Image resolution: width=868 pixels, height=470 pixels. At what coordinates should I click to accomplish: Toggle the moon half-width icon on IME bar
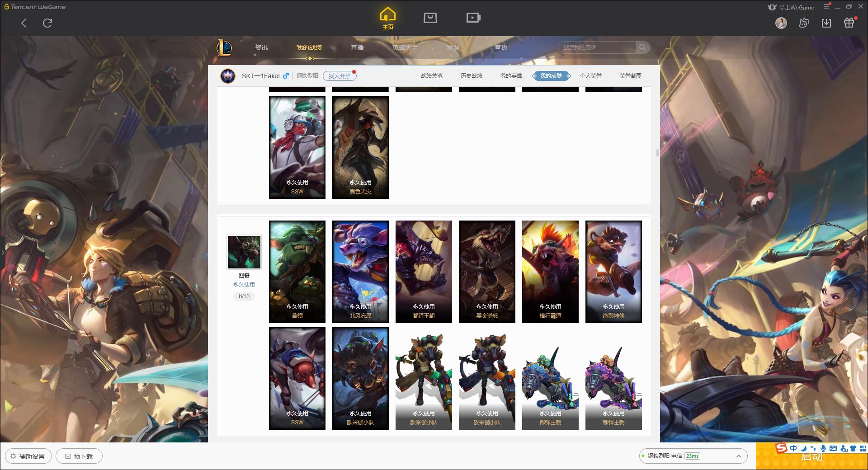coord(803,448)
